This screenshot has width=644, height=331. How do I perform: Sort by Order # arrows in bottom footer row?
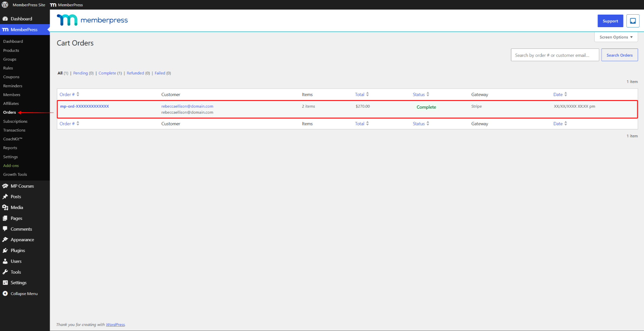click(78, 123)
